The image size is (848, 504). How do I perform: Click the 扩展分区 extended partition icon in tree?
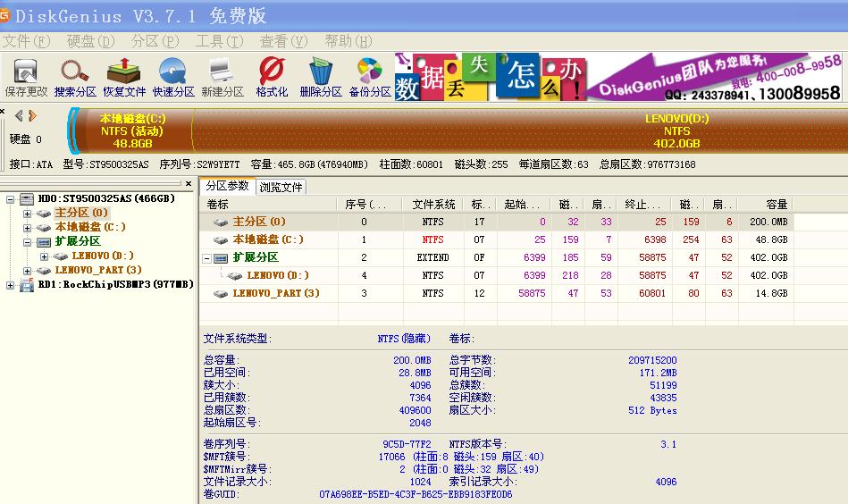(45, 242)
